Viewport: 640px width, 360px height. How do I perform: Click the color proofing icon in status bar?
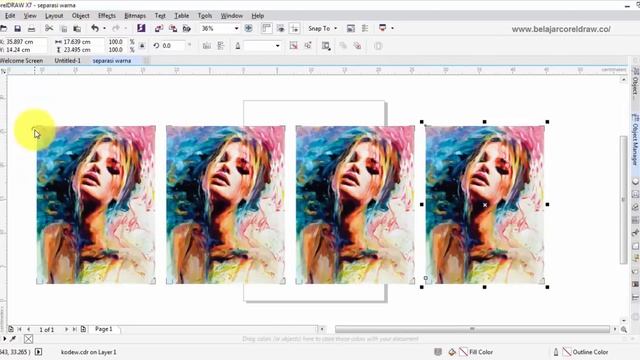pyautogui.click(x=438, y=352)
